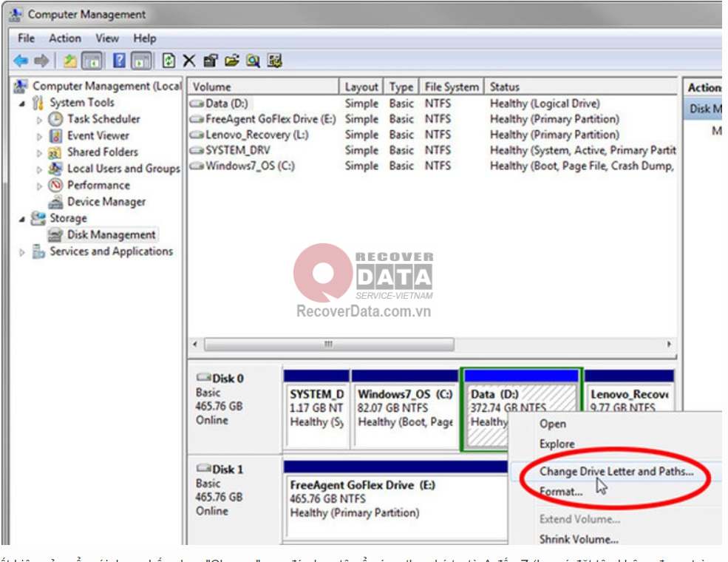
Task: Click the Up One Level folder icon
Action: [70, 61]
